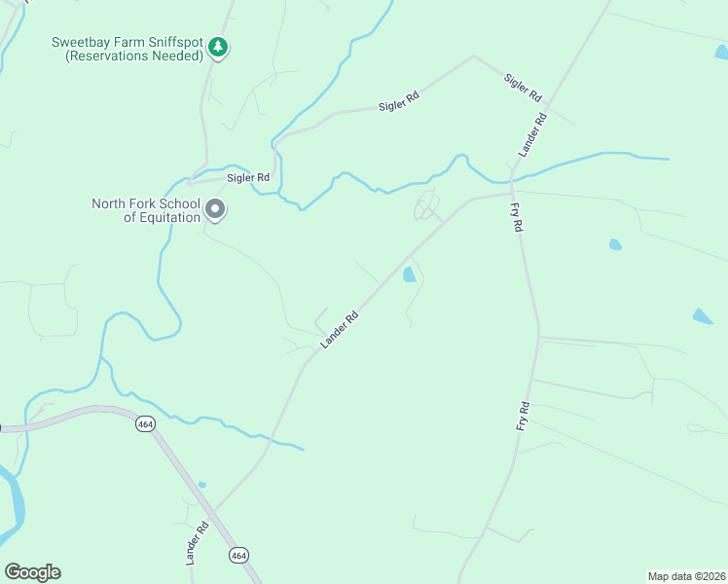Image resolution: width=728 pixels, height=584 pixels.
Task: Select North Fork School of Equitation label
Action: point(146,210)
